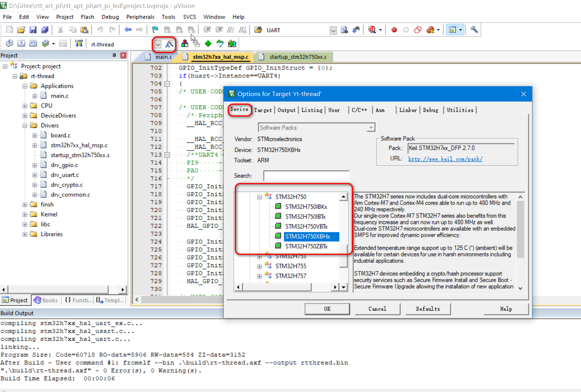581x392 pixels.
Task: Select drv_usart.c in project tree
Action: click(x=65, y=175)
